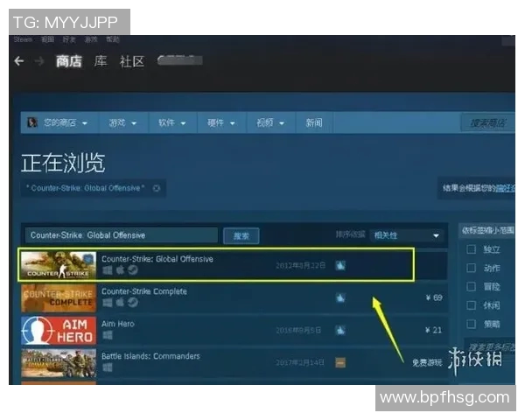Click the Global Offensive release date

tap(301, 266)
